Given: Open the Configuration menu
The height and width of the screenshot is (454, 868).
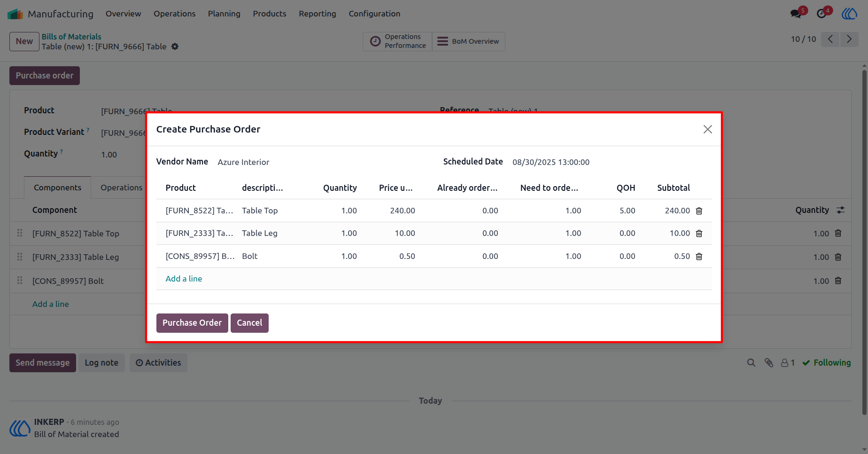Looking at the screenshot, I should [x=374, y=14].
